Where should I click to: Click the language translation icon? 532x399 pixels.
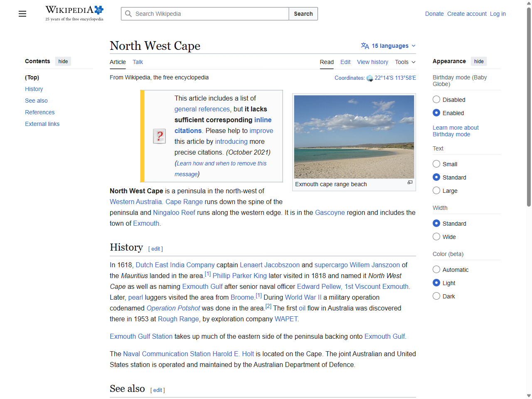point(365,46)
